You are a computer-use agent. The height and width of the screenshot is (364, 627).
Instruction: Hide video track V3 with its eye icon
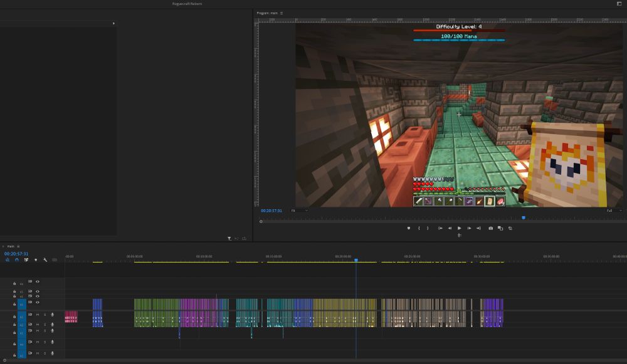(x=38, y=292)
